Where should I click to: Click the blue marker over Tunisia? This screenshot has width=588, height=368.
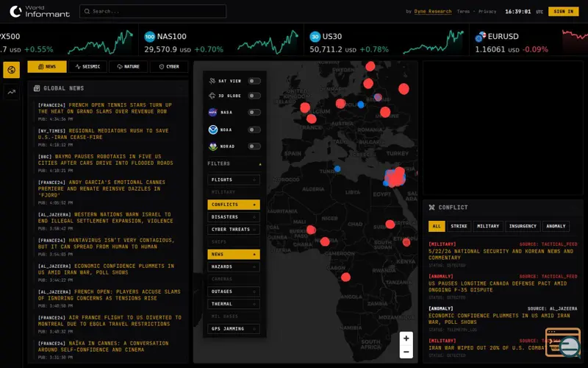[337, 169]
